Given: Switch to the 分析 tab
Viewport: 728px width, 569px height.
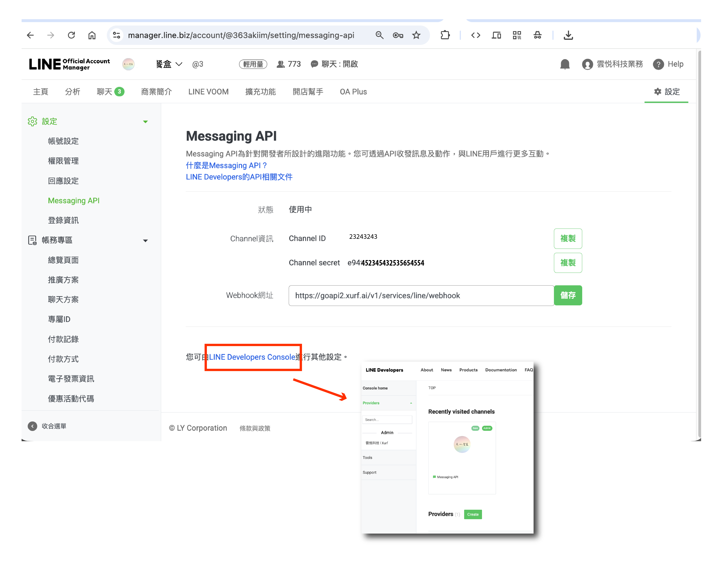Looking at the screenshot, I should 73,92.
